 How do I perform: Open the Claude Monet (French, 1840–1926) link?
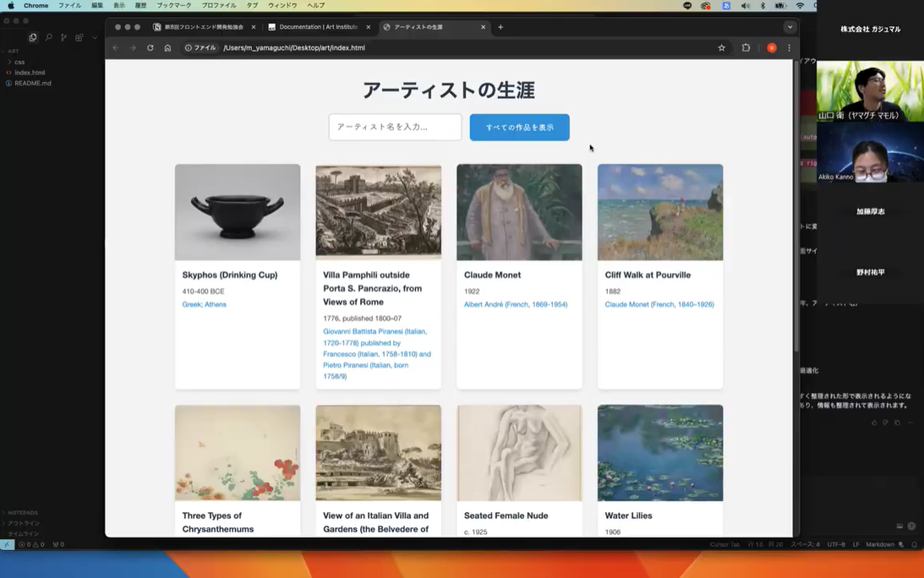point(659,304)
